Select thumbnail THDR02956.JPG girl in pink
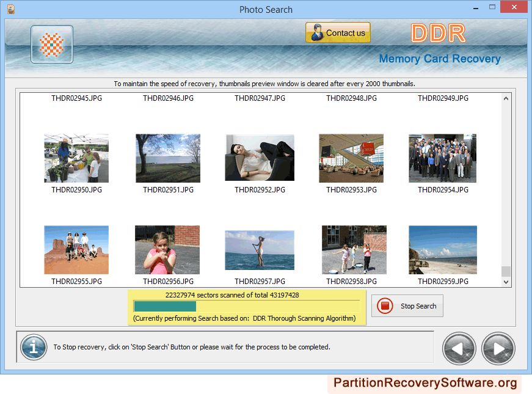532x394 pixels. click(167, 250)
